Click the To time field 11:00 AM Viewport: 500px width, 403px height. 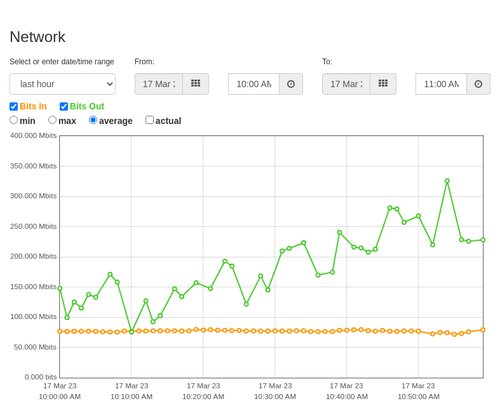coord(441,84)
